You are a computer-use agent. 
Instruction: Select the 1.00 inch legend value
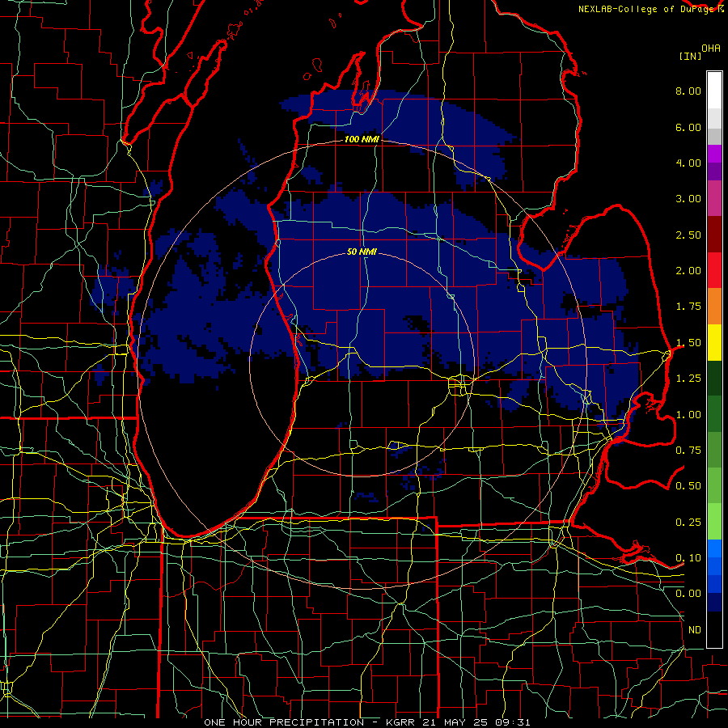point(688,415)
